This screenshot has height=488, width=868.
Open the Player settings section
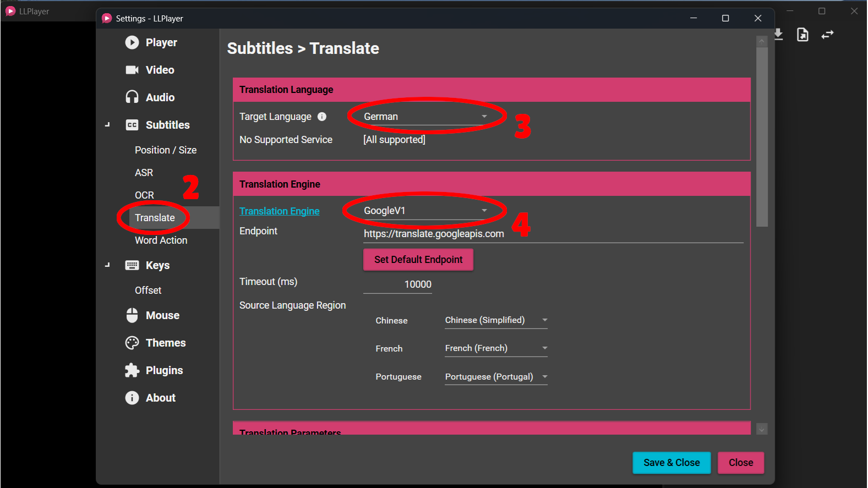(x=161, y=42)
